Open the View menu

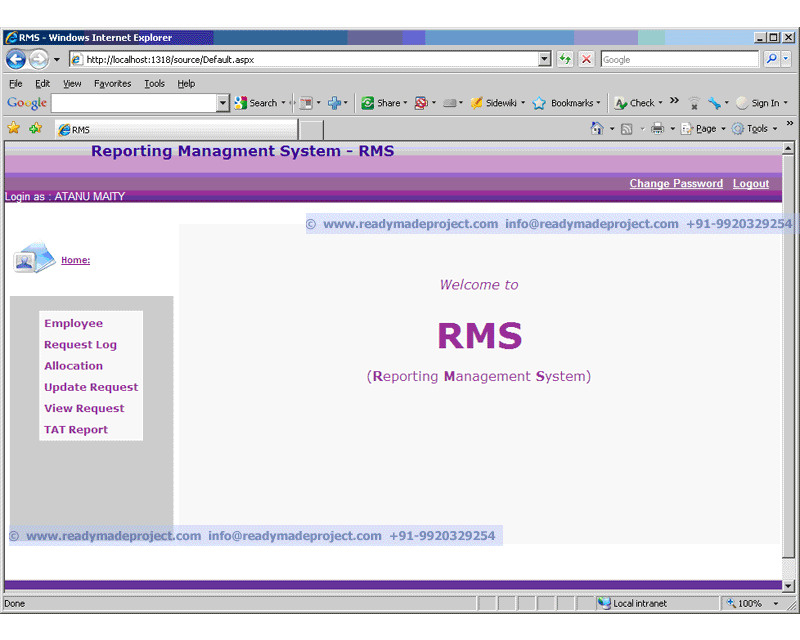click(72, 83)
